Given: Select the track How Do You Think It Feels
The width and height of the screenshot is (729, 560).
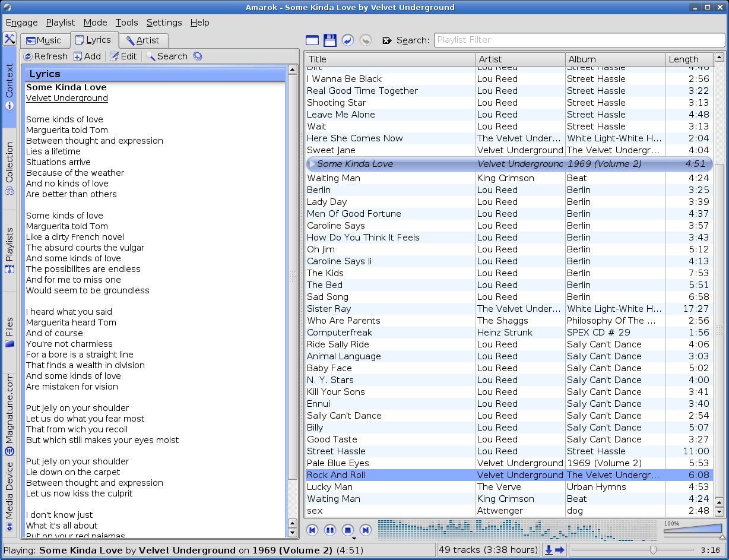Looking at the screenshot, I should coord(510,238).
